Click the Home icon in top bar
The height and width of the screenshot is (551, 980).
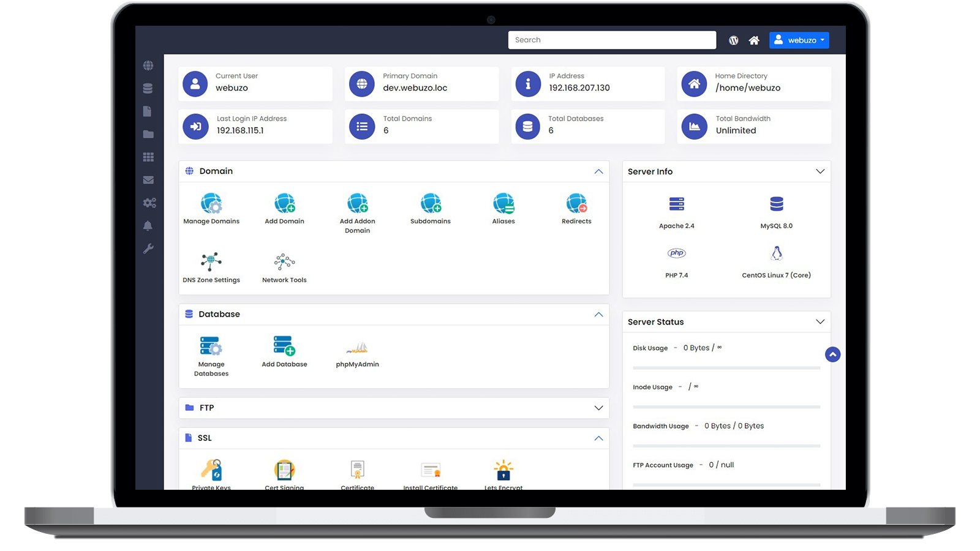754,40
